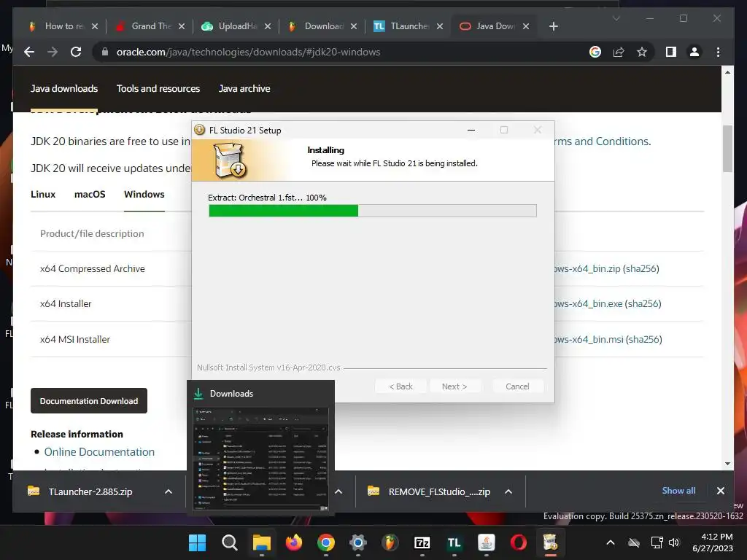Open TLauncher-2.885.zip download
This screenshot has height=560, width=747.
pos(90,491)
